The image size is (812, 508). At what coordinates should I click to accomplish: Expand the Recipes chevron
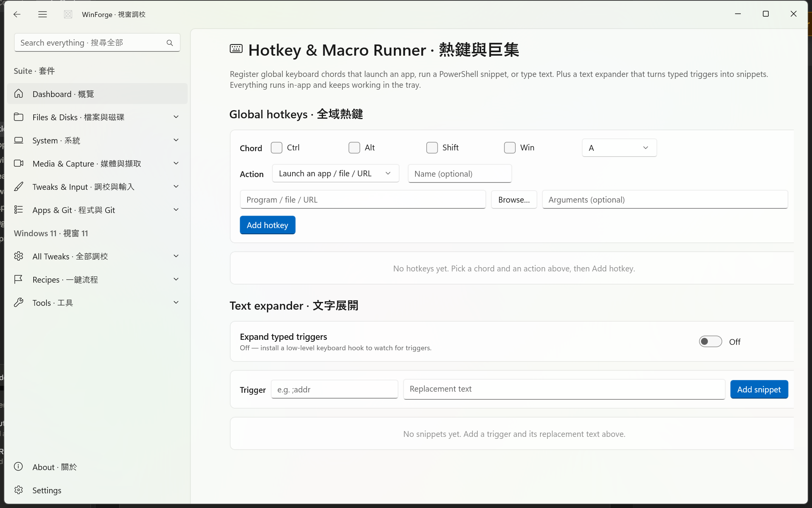point(176,279)
